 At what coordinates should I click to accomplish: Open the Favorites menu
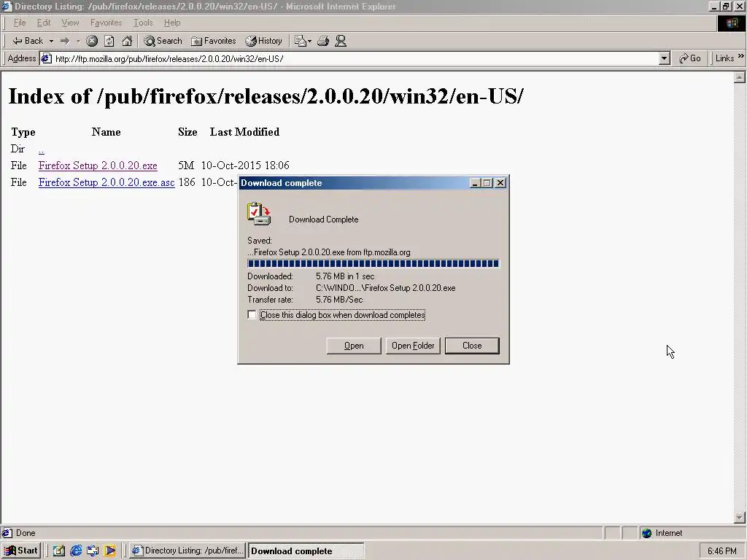point(106,23)
